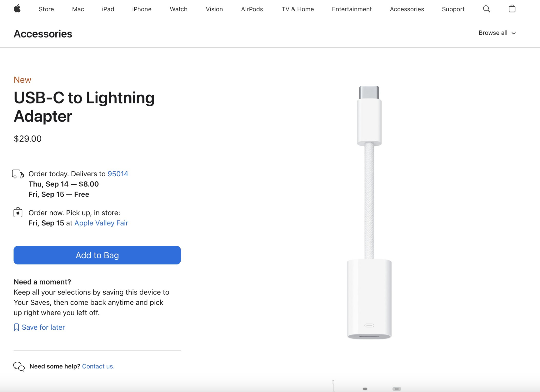Screen dimensions: 540x392
Task: Click the Save for later link
Action: coord(43,327)
